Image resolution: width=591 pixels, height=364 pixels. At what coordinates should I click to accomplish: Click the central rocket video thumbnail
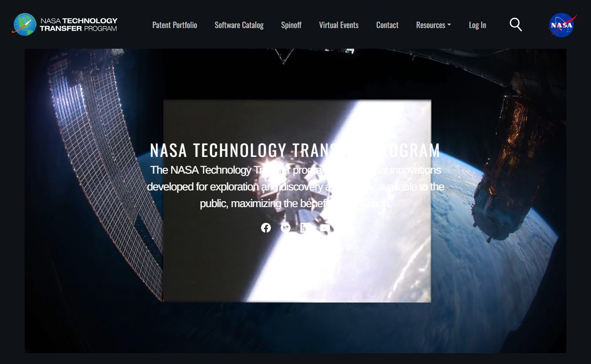tap(297, 201)
